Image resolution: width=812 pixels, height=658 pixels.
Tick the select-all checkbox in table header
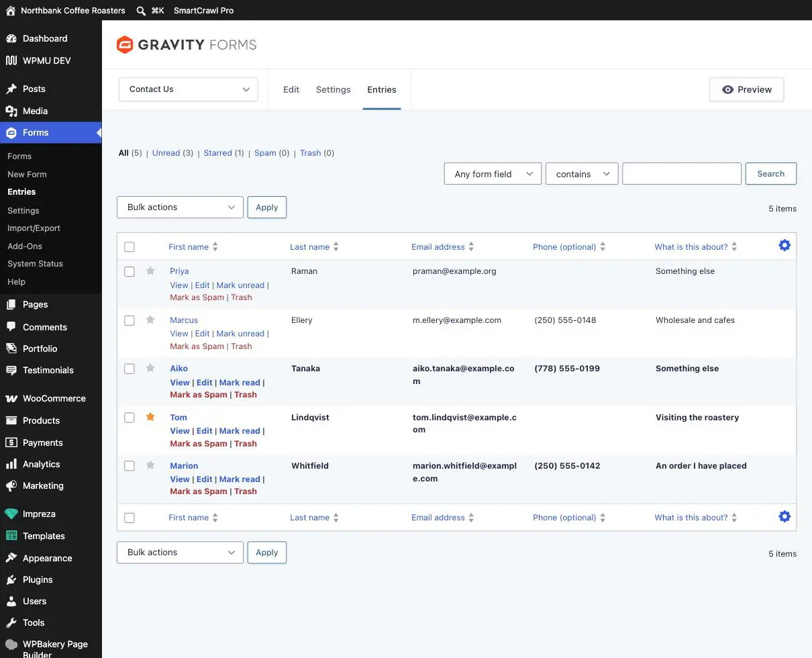pyautogui.click(x=130, y=247)
